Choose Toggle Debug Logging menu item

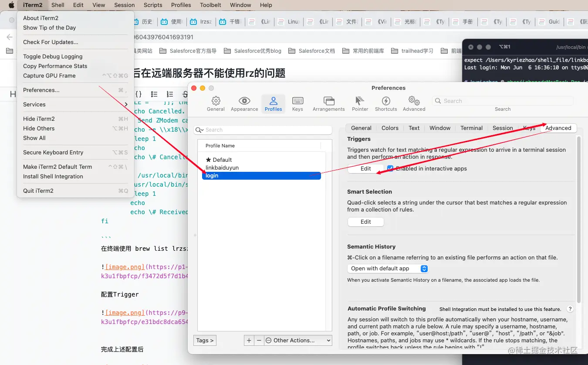(75, 56)
